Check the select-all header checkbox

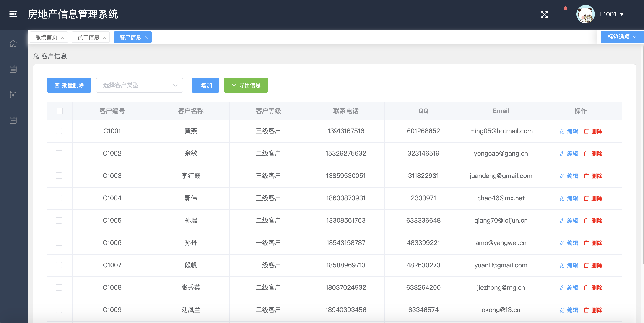point(60,111)
